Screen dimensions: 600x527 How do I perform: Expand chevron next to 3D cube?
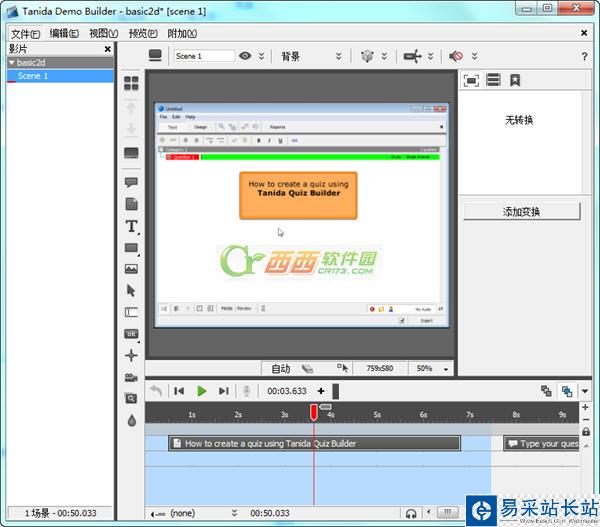[x=384, y=56]
